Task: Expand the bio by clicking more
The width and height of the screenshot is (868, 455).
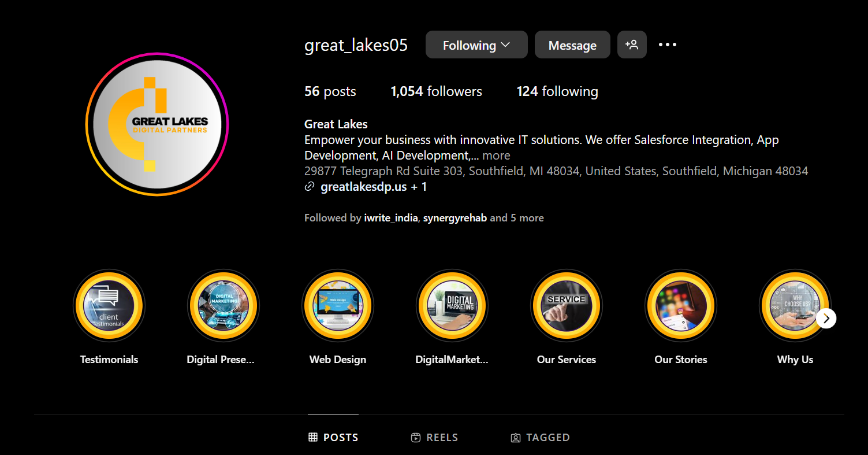Action: point(496,156)
